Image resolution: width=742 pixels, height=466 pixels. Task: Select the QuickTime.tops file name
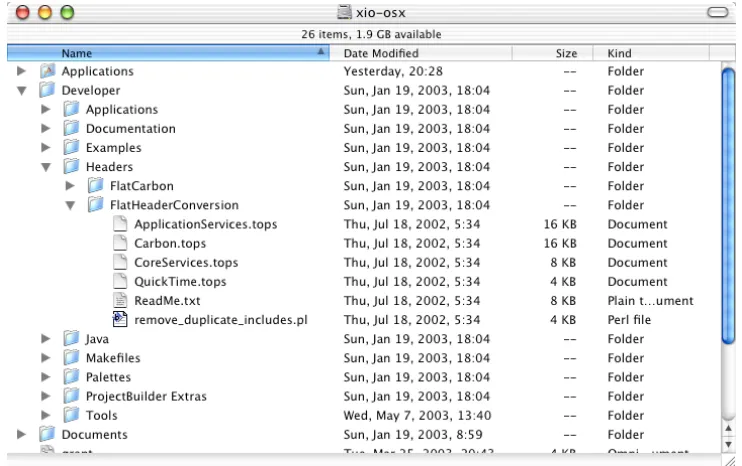pos(180,281)
